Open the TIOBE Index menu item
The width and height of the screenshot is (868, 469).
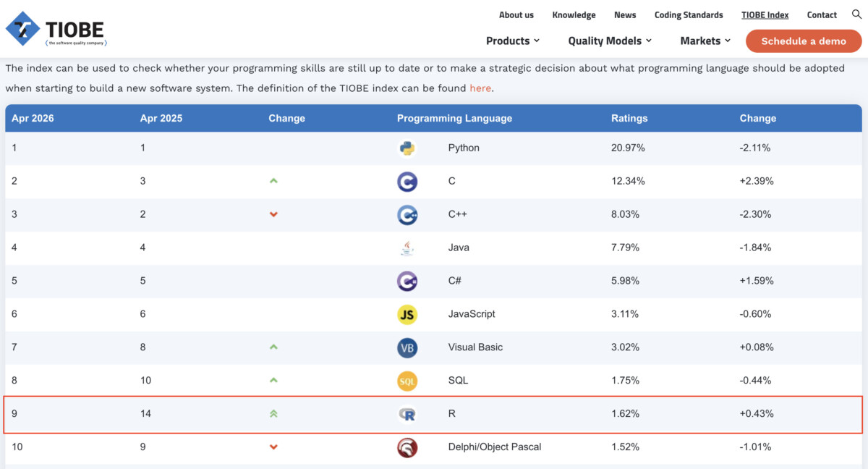765,14
